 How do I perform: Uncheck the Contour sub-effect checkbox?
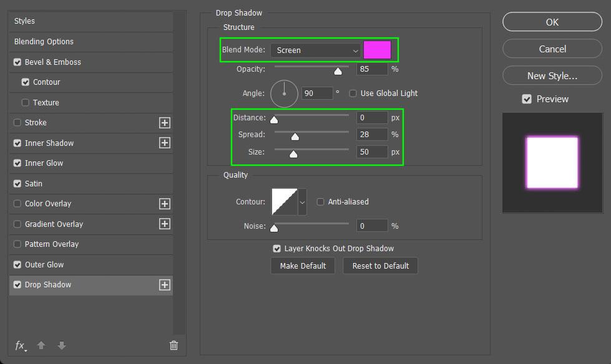26,82
